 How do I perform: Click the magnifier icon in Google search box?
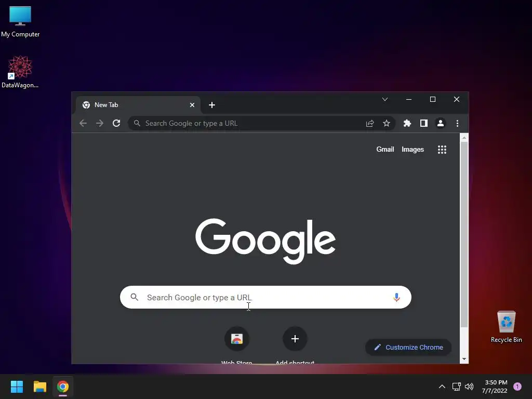click(135, 297)
